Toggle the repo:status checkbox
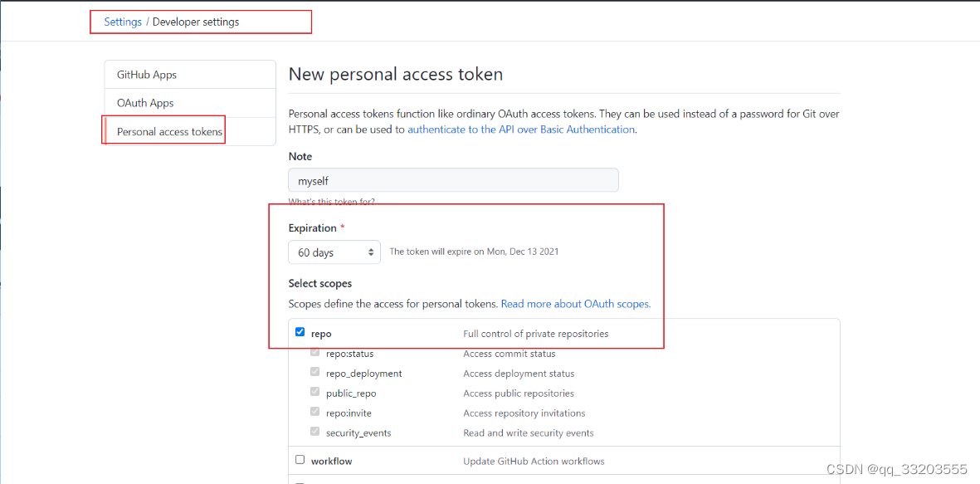This screenshot has height=484, width=980. [x=314, y=352]
